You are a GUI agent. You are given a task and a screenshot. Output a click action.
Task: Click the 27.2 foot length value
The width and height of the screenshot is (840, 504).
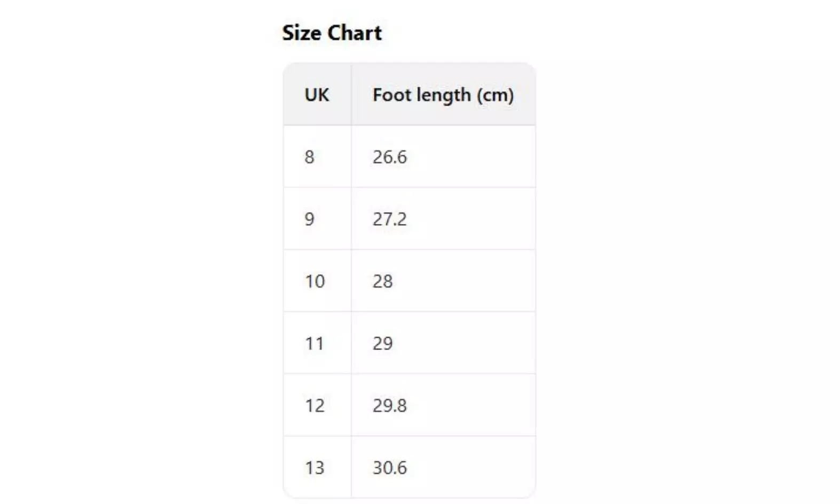[x=389, y=219]
